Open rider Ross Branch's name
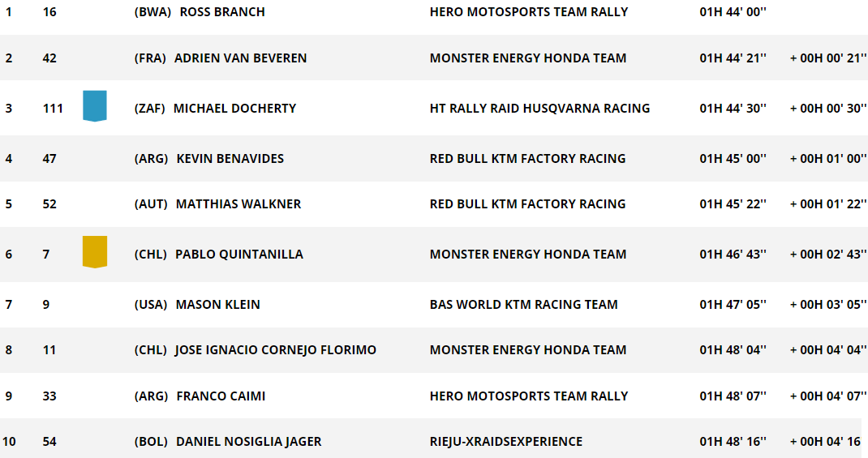The height and width of the screenshot is (458, 868). click(x=222, y=12)
